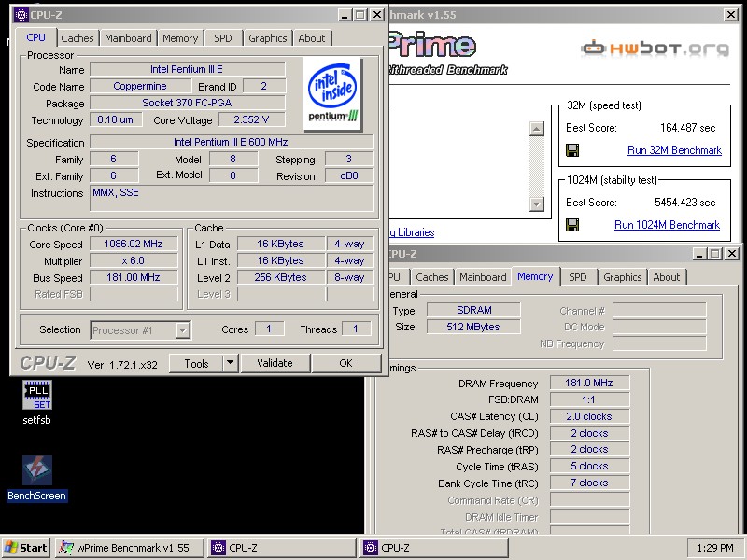Screen dimensions: 747x560
Task: Click the Cycle Time value 5 clocks
Action: point(589,466)
